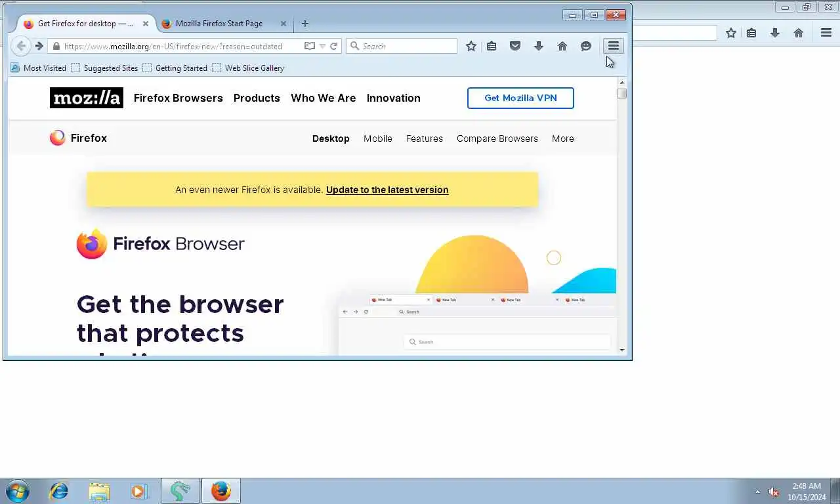Screen dimensions: 840x504
Task: Open Most Visited bookmarks folder
Action: click(39, 68)
